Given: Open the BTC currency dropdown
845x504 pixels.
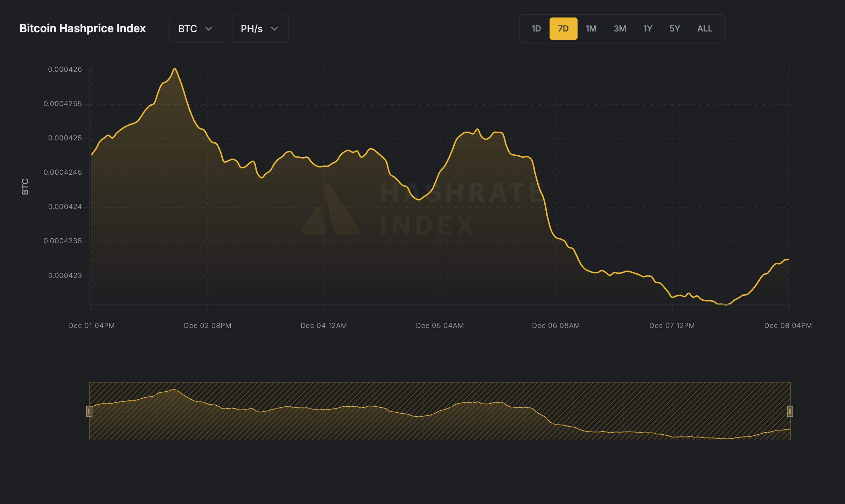Looking at the screenshot, I should tap(196, 29).
